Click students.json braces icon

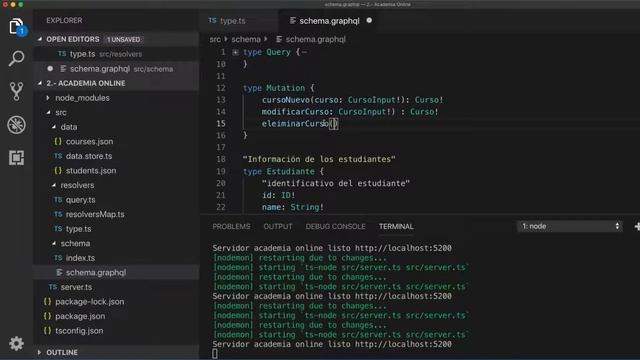point(58,171)
